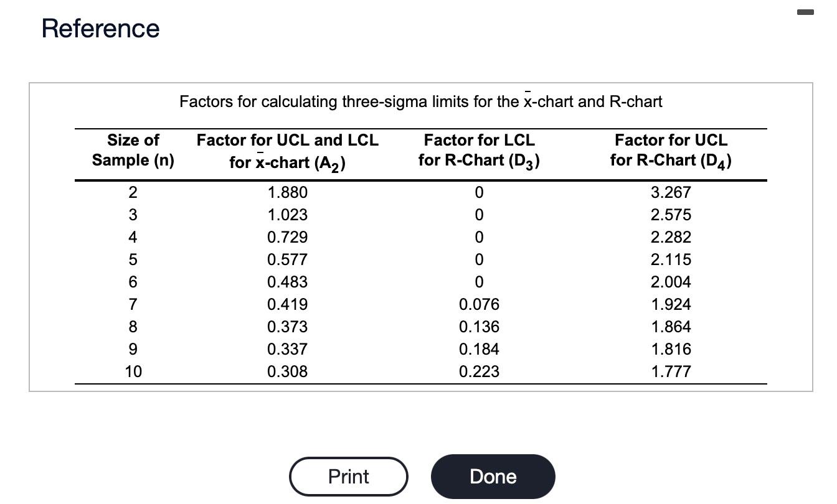
Task: Select the D3 factor column header
Action: 478,150
